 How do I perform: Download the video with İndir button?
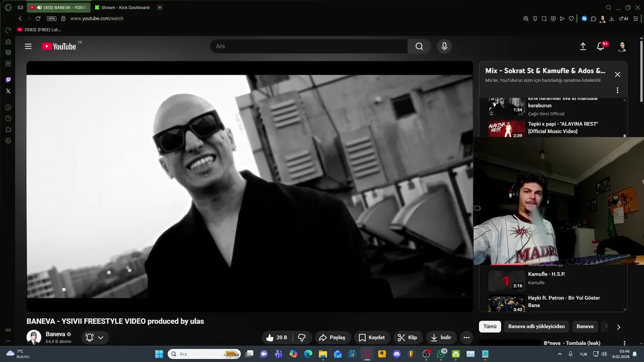pyautogui.click(x=441, y=337)
